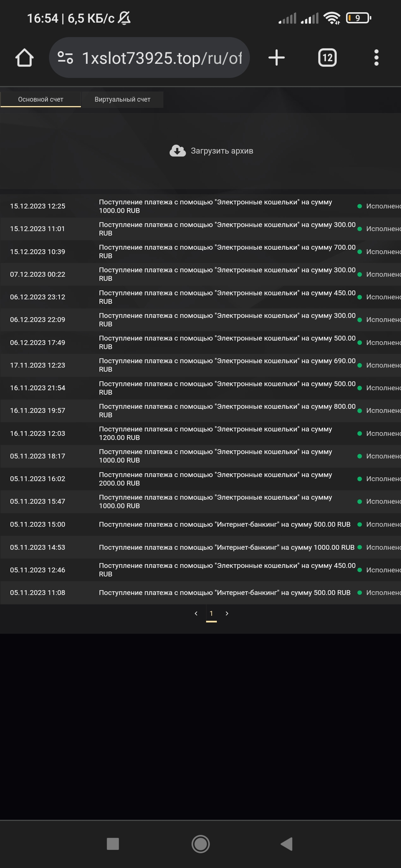Open site settings icon in address bar
Screen dimensions: 401x868
pyautogui.click(x=65, y=57)
